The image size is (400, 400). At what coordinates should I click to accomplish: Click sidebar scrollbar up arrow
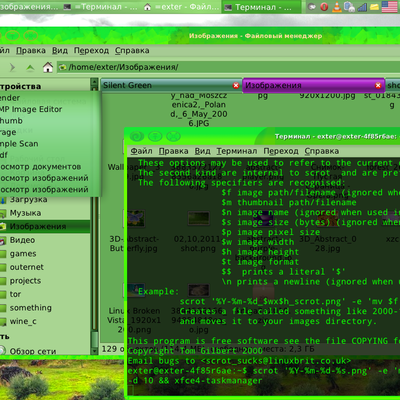pos(95,83)
